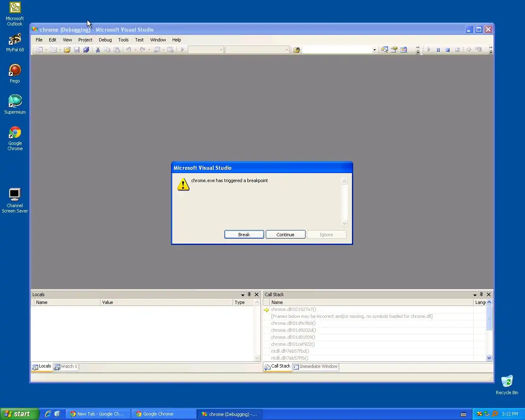Image resolution: width=525 pixels, height=420 pixels.
Task: Open Locals panel window position dropdown
Action: point(242,294)
